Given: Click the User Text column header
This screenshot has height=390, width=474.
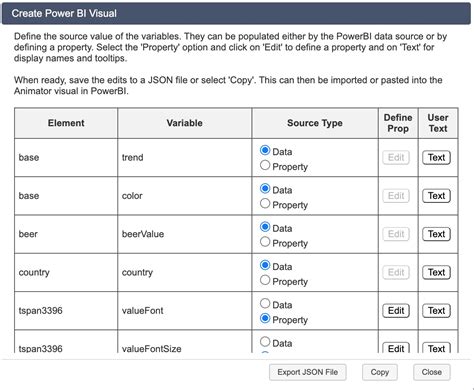Looking at the screenshot, I should tap(438, 123).
